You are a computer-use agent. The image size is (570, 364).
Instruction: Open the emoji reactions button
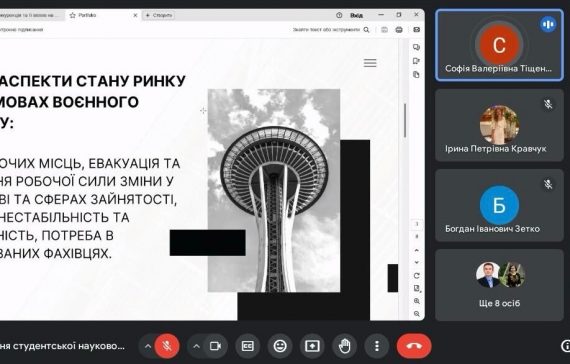coord(280,346)
